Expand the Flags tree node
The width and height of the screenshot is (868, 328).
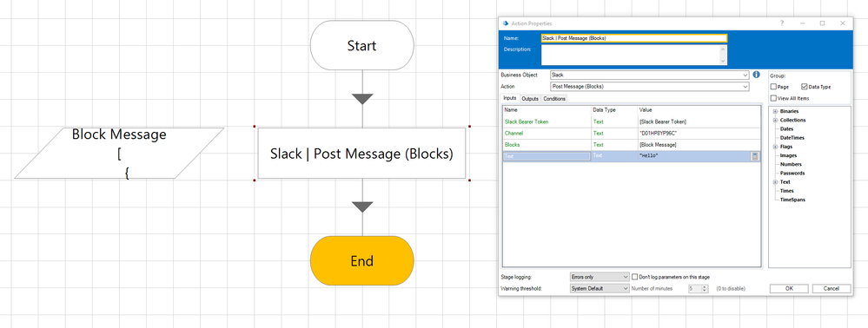(776, 147)
